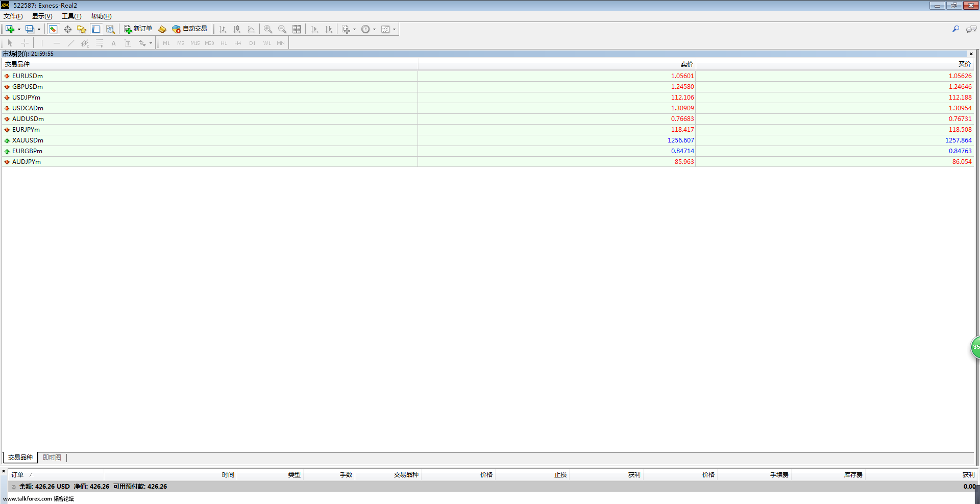
Task: Select the crosshair tool
Action: pos(24,43)
